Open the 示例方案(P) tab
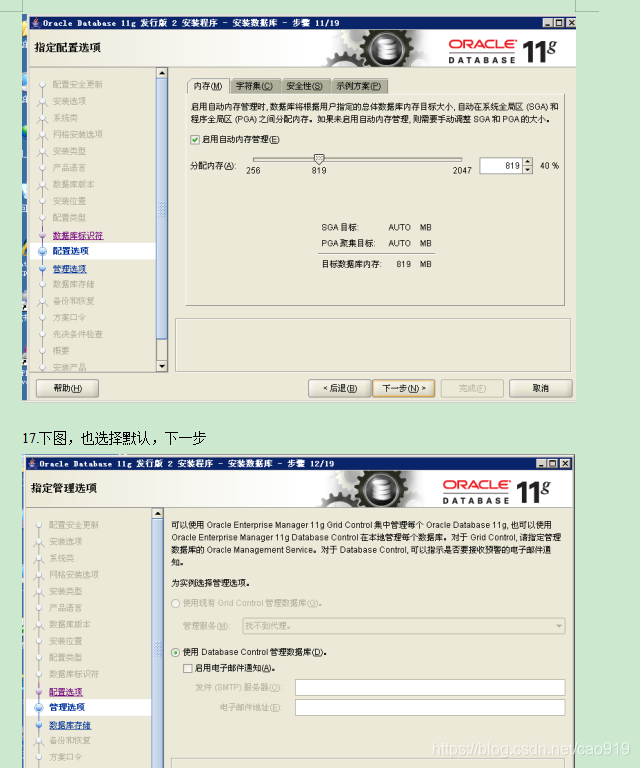 coord(359,86)
